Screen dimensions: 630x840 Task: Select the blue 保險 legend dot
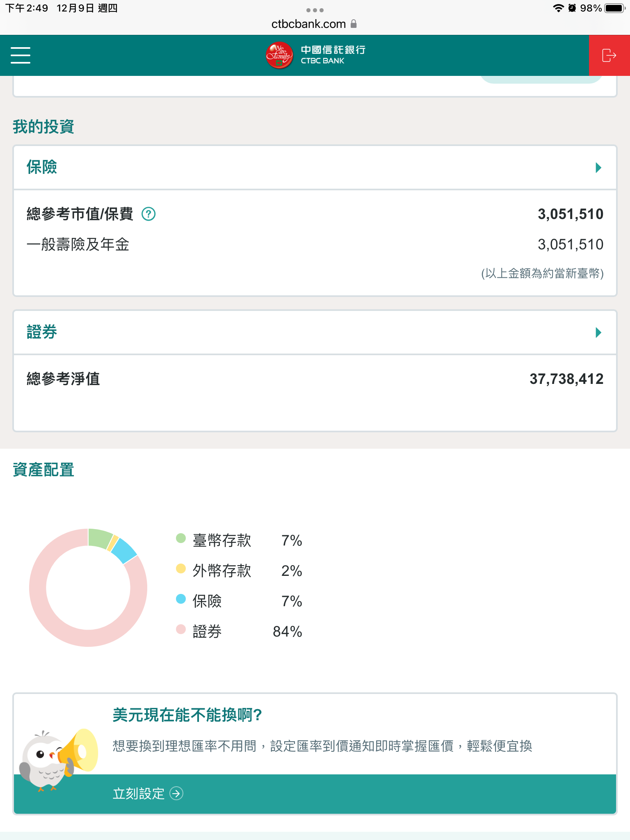181,599
